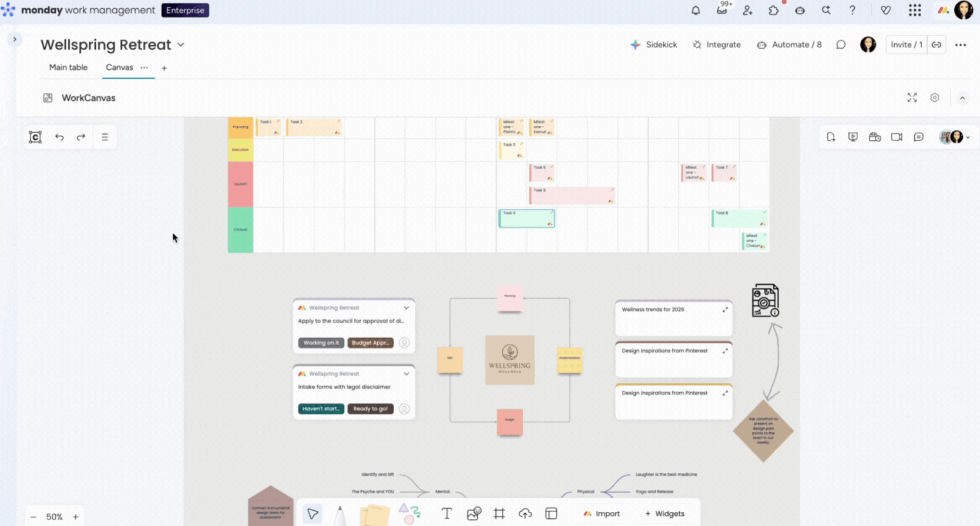Viewport: 980px width, 526px height.
Task: Redo the last canvas action
Action: (x=81, y=137)
